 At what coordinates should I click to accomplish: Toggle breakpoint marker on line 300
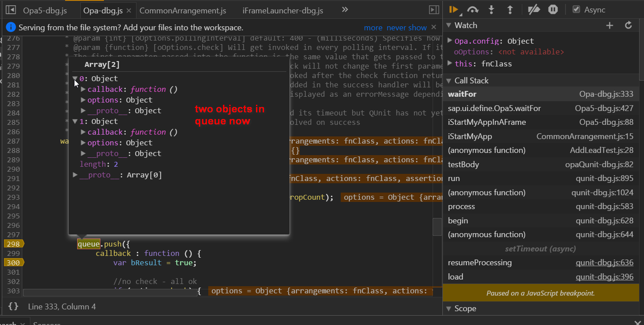(x=14, y=263)
